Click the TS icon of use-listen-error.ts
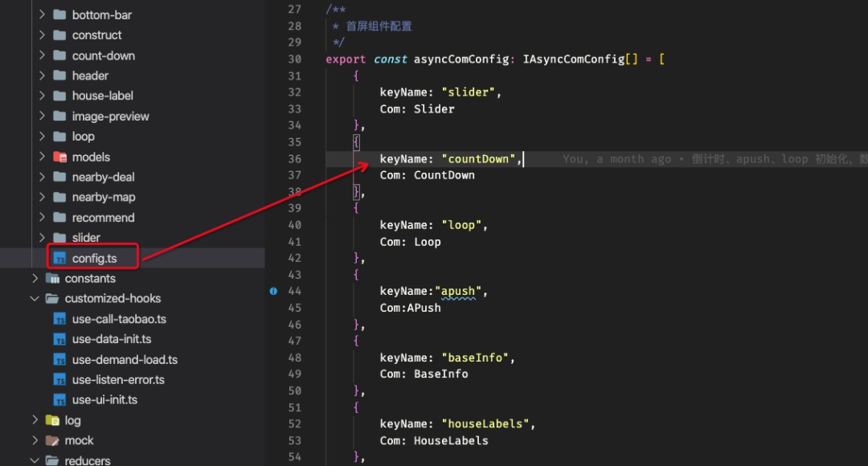868x466 pixels. 59,380
